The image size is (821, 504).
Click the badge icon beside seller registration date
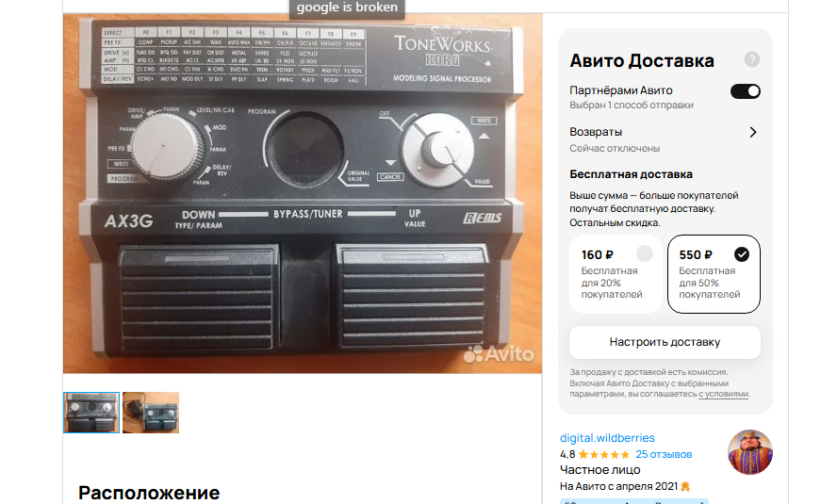[685, 487]
